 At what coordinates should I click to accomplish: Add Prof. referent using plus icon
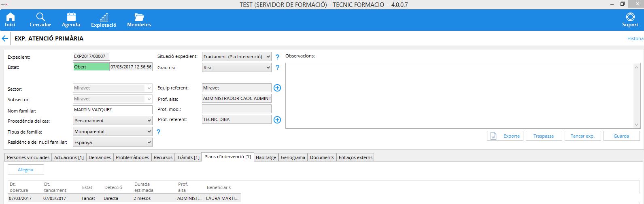point(277,120)
